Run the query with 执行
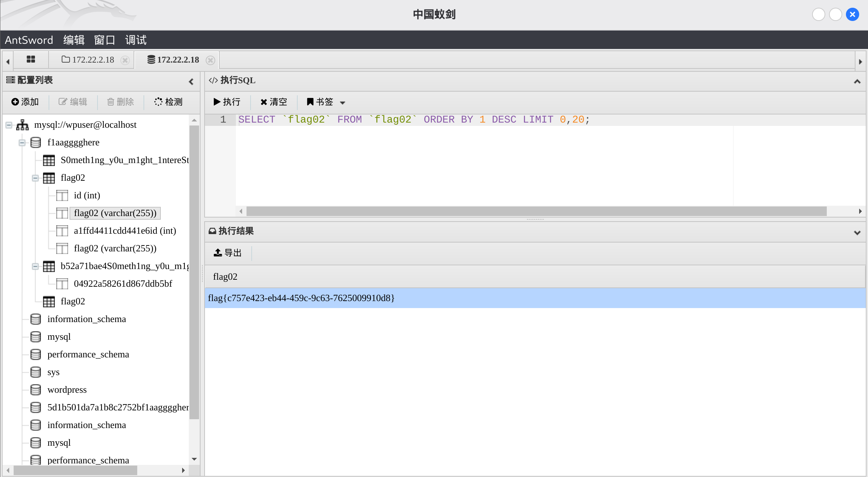Image resolution: width=868 pixels, height=477 pixels. pyautogui.click(x=227, y=102)
